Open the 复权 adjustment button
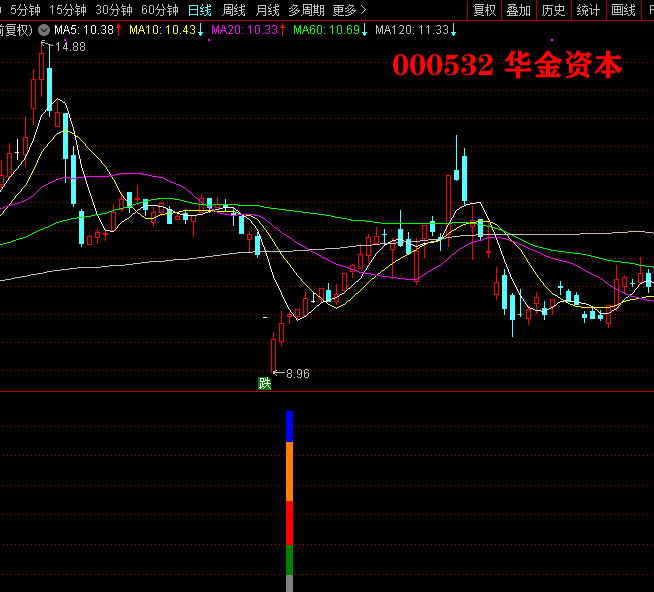 point(484,10)
